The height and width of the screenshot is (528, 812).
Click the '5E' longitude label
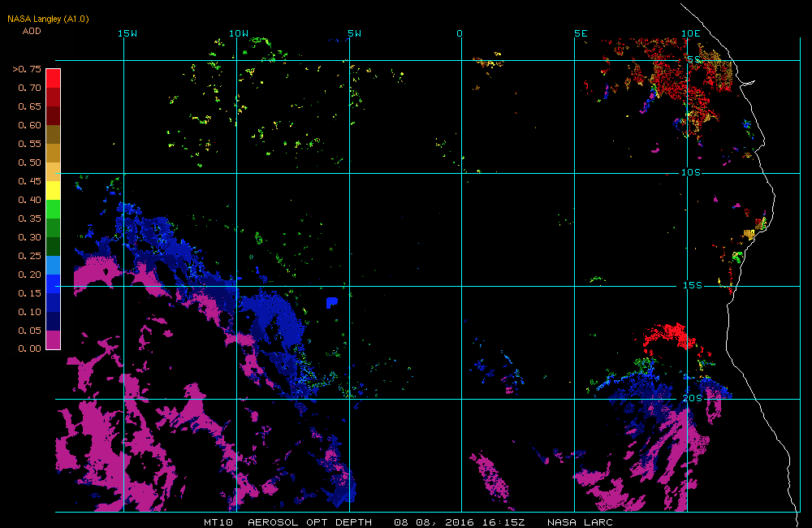581,33
